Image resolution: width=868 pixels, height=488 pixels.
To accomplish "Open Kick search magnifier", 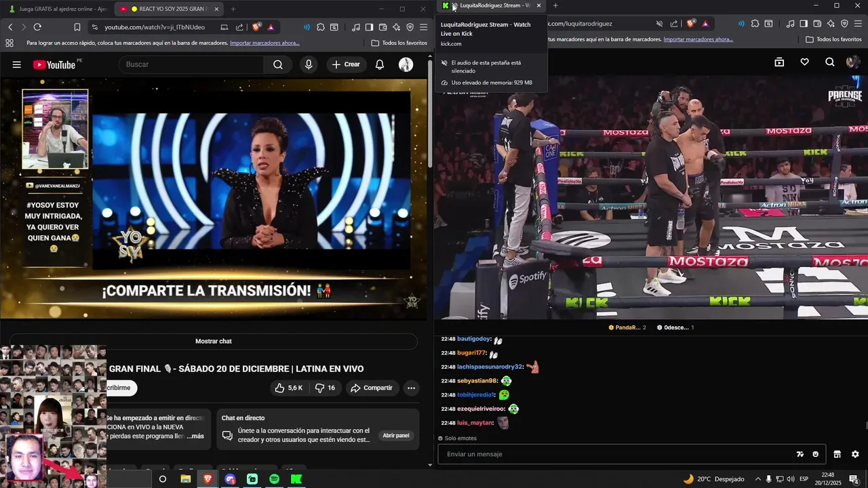I will point(830,62).
